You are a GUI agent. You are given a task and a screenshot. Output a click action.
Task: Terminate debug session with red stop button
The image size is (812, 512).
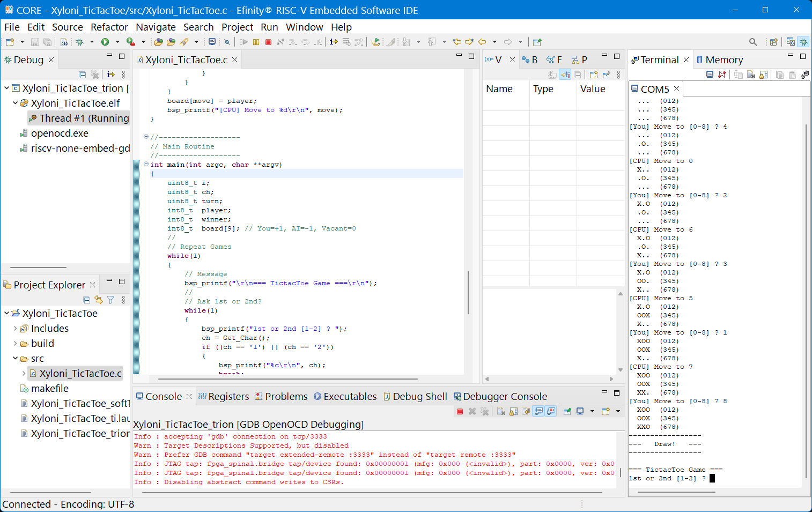[x=268, y=42]
